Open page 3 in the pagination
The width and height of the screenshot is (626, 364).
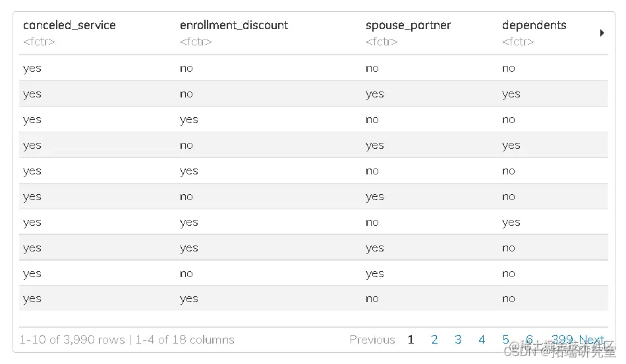pyautogui.click(x=458, y=340)
